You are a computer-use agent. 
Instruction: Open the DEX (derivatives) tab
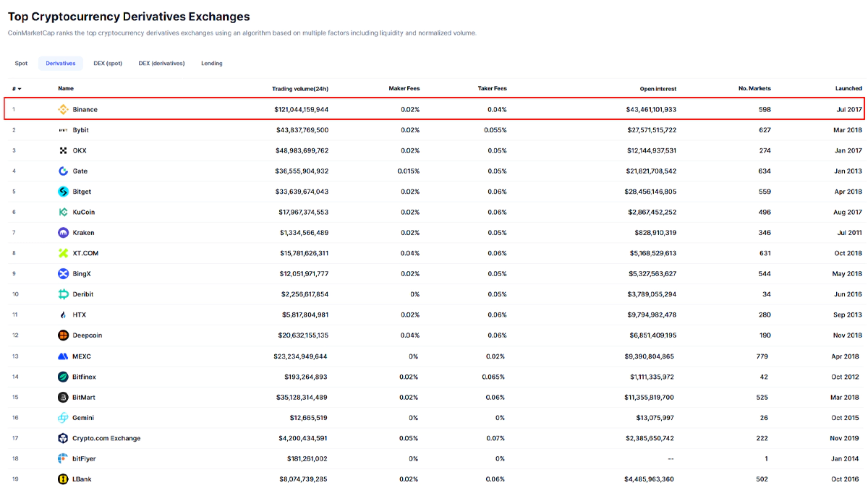(x=161, y=64)
